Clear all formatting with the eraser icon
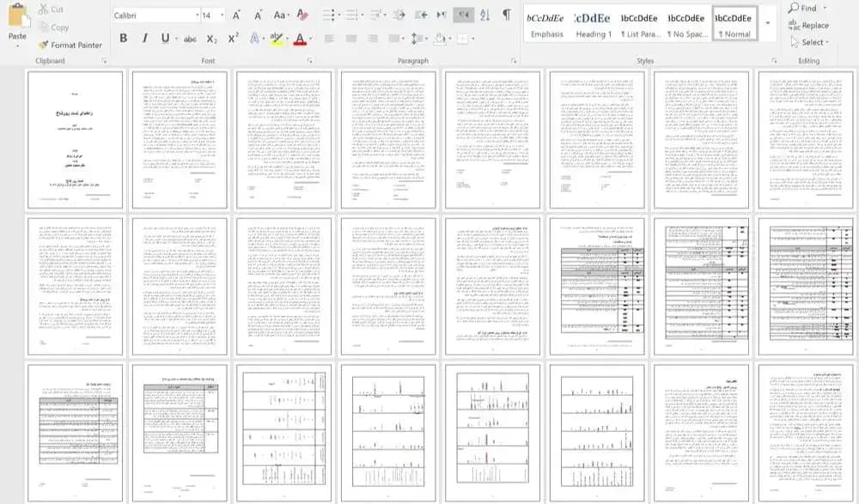Viewport: 859px width, 504px height. pos(302,15)
